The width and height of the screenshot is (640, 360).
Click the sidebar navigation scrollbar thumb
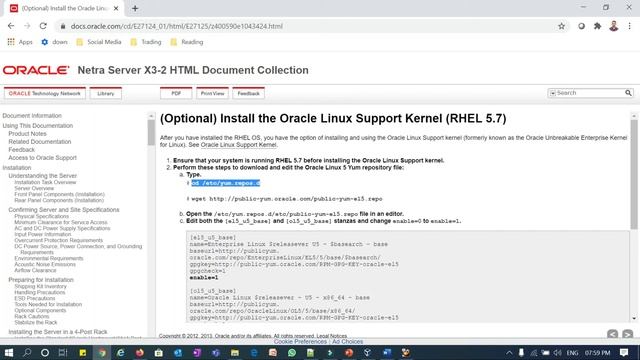coord(151,132)
